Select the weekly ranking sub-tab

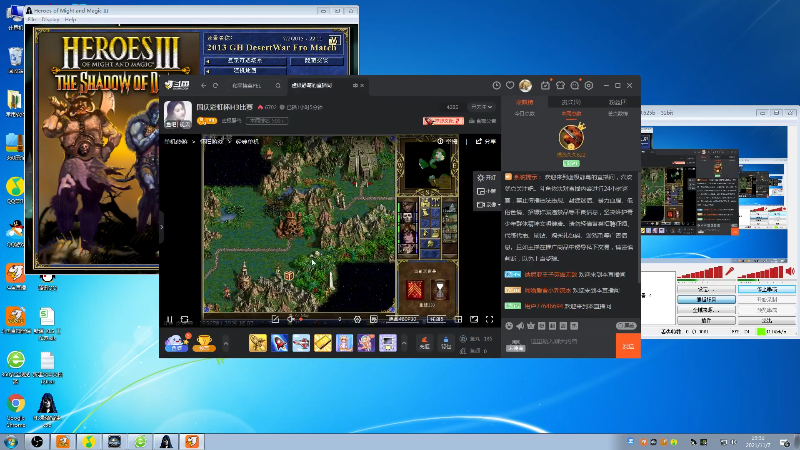[571, 113]
